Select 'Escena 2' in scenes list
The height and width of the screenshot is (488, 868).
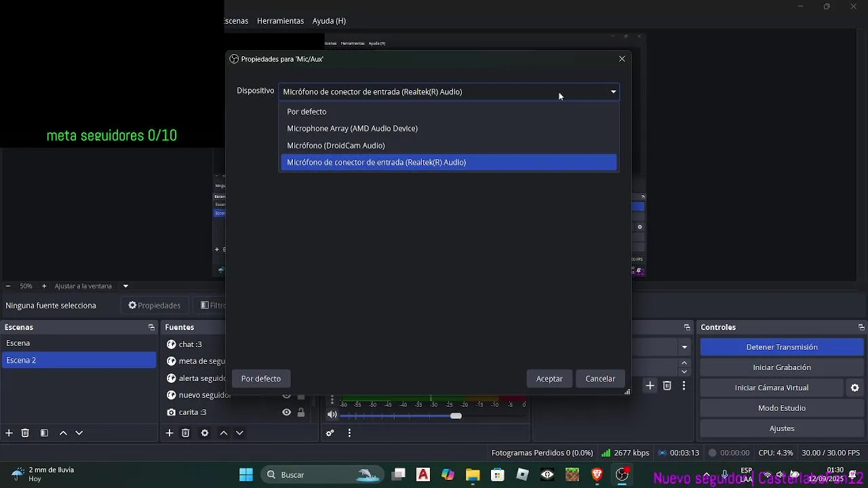coord(79,360)
